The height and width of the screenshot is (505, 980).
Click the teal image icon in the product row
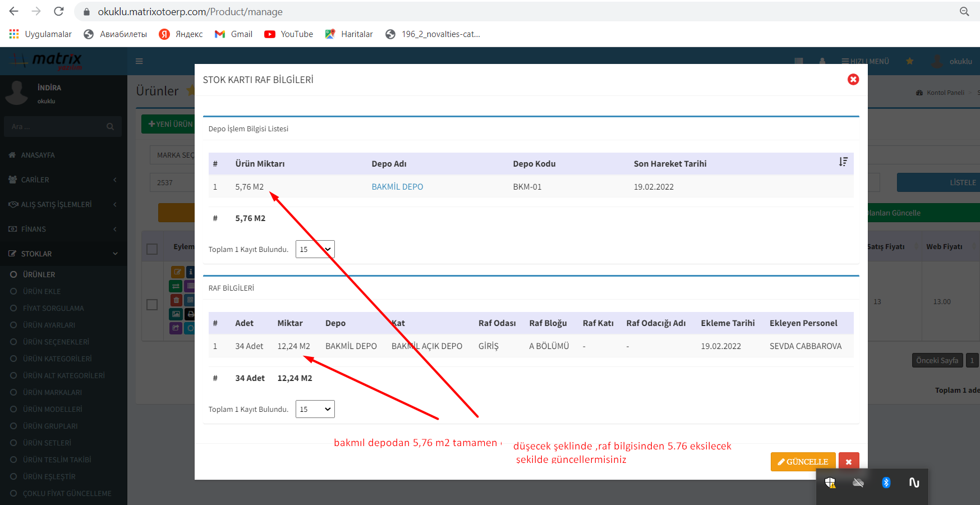click(x=176, y=314)
